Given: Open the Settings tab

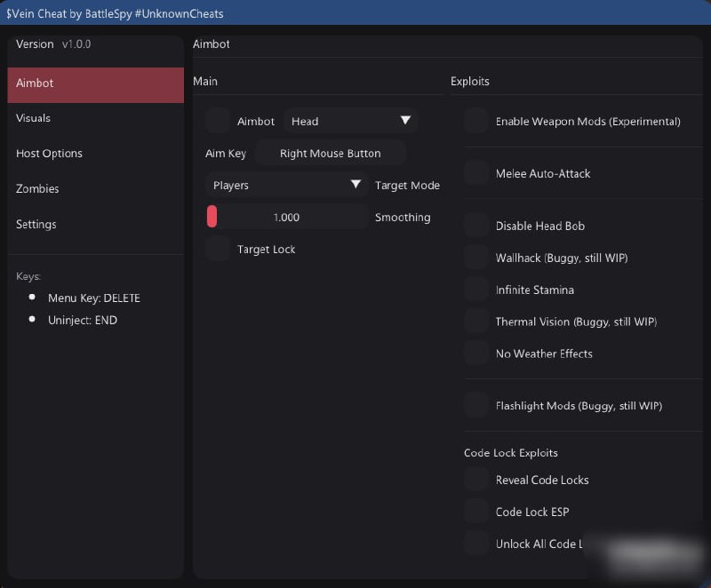Looking at the screenshot, I should [96, 224].
